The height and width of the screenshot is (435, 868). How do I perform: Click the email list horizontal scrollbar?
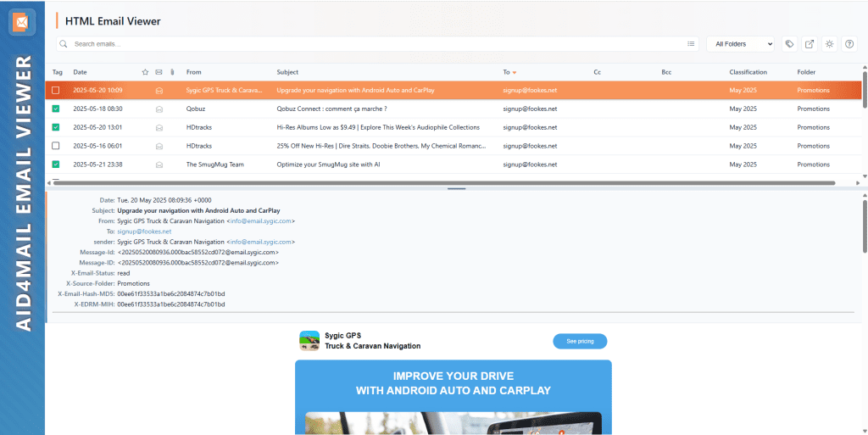pos(444,182)
